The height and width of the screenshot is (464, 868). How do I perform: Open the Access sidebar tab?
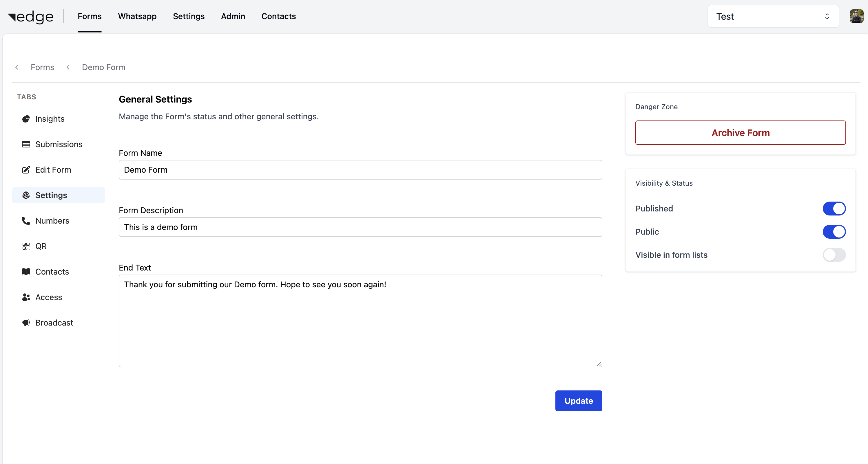pos(58,297)
